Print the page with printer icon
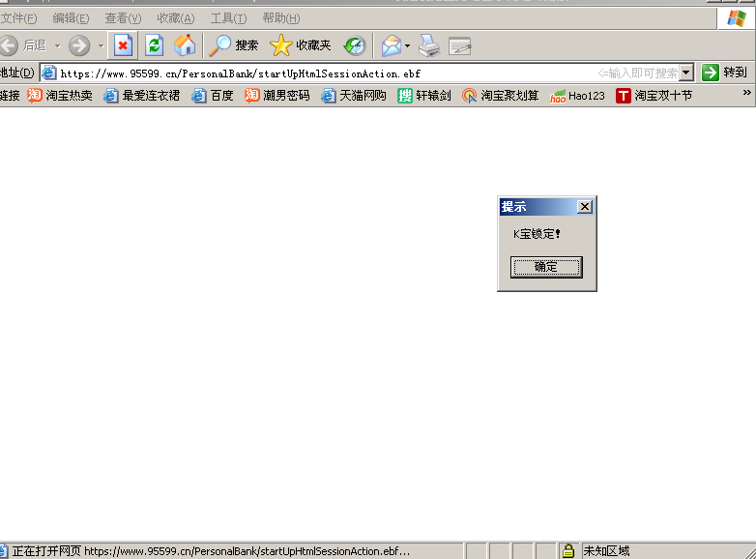Viewport: 756px width, 559px height. [429, 45]
